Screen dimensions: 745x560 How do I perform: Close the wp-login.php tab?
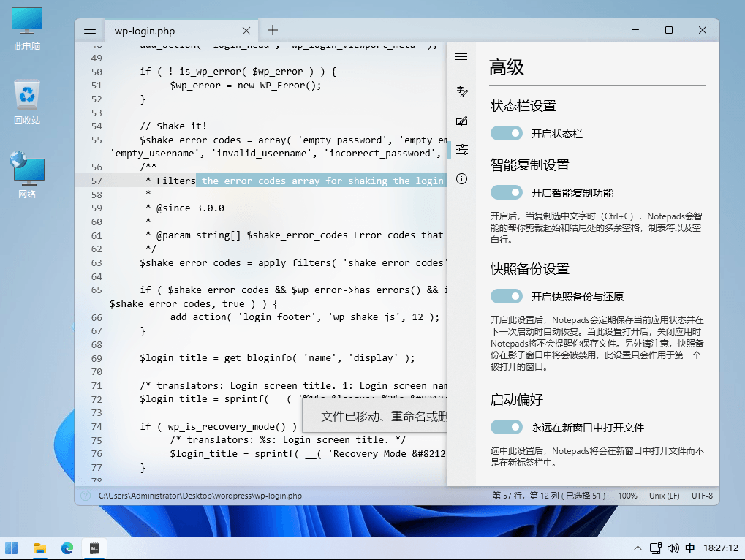click(x=247, y=31)
